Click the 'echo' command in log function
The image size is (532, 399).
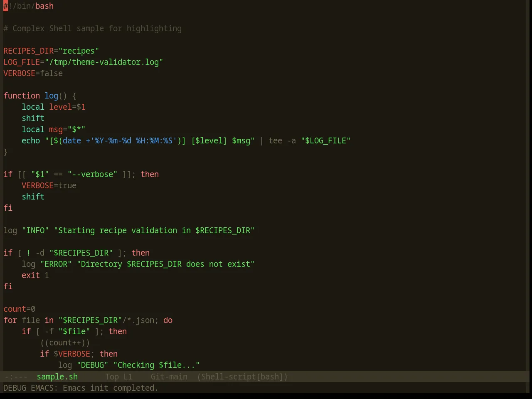31,140
